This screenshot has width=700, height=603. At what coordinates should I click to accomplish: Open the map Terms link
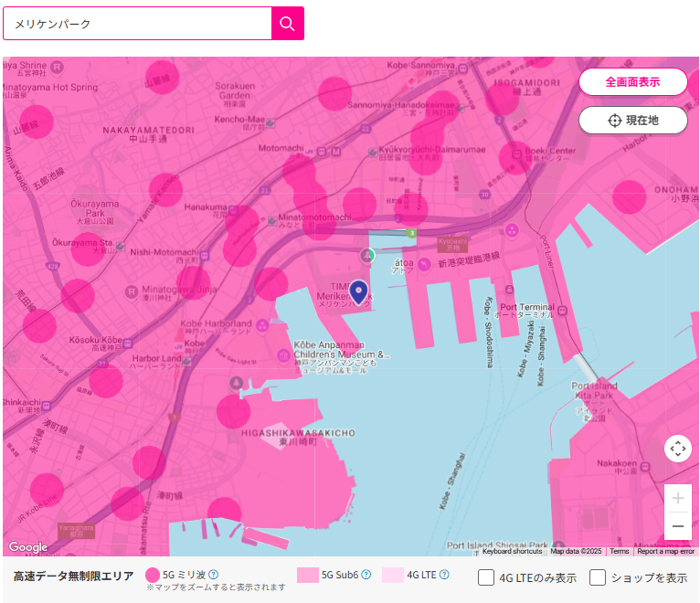click(620, 551)
